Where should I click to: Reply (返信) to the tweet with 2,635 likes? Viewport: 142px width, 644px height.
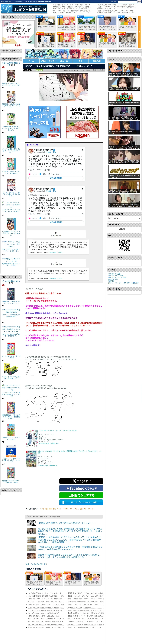click(x=43, y=218)
